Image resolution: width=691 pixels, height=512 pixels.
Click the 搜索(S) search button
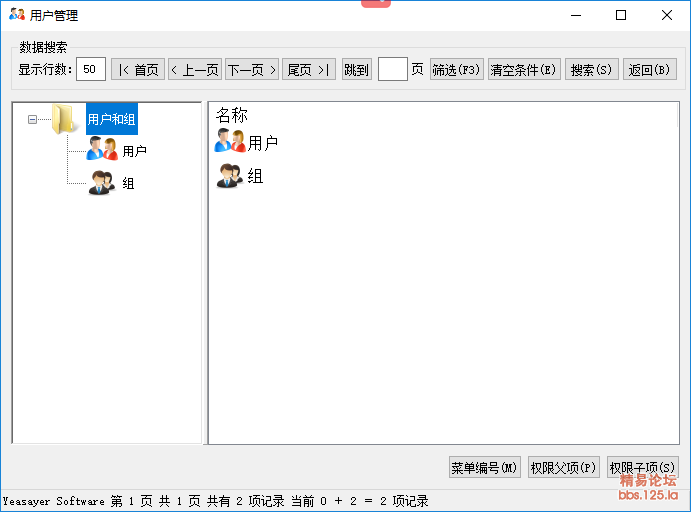pos(592,69)
